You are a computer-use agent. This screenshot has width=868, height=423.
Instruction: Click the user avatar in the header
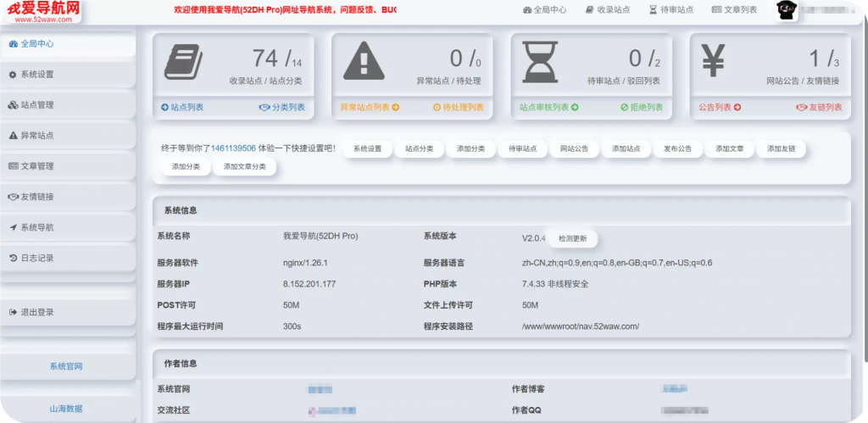[786, 10]
